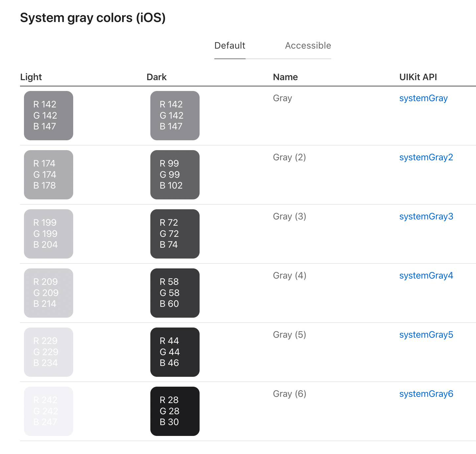Select the light Gray (3) swatch R 199

point(48,234)
